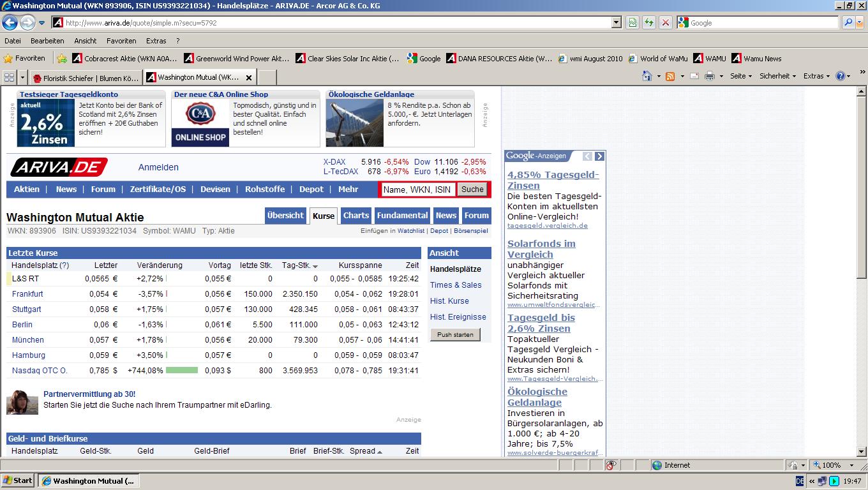Viewport: 868px width, 490px height.
Task: Add stock to Watchlist link
Action: click(x=411, y=231)
